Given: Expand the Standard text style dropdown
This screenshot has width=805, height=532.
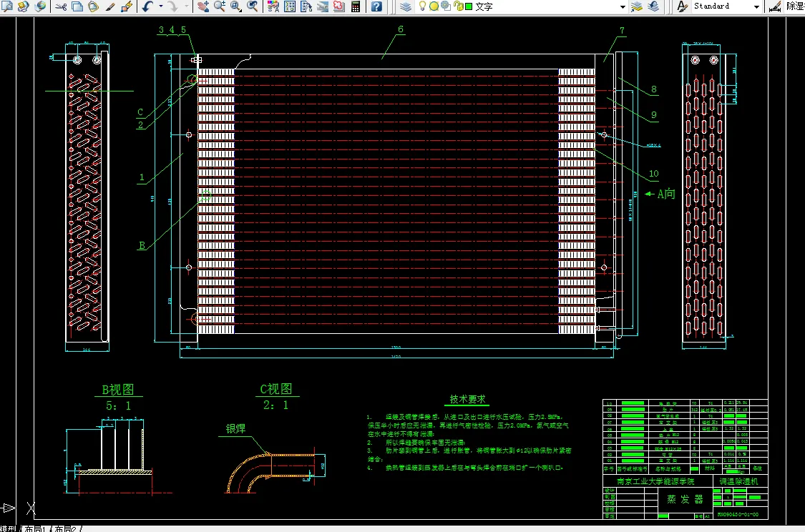Looking at the screenshot, I should (x=756, y=6).
